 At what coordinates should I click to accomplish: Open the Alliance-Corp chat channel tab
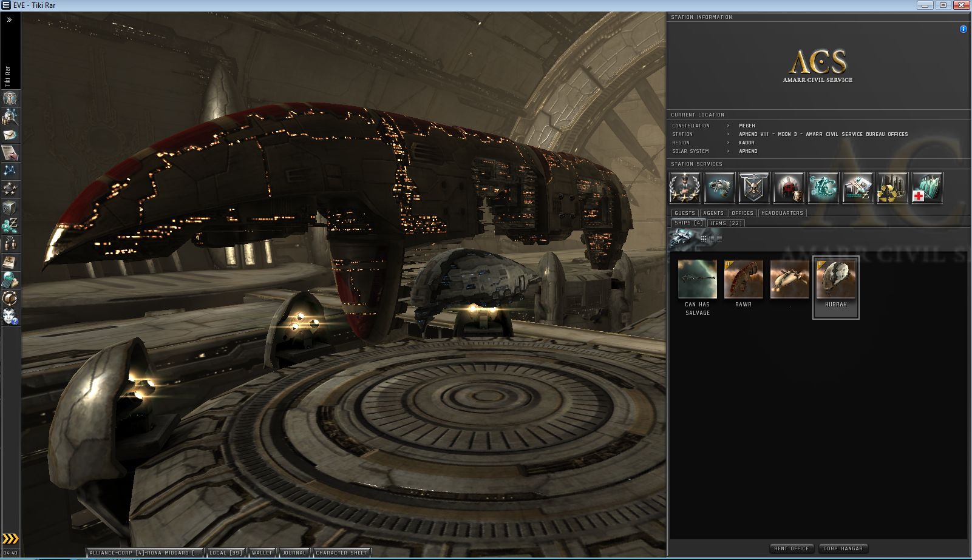pos(144,553)
